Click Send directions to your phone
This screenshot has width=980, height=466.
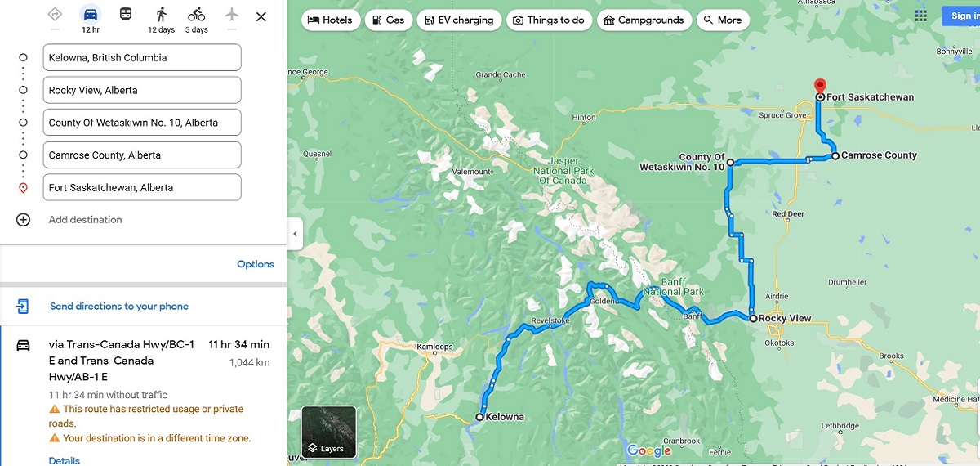coord(119,307)
